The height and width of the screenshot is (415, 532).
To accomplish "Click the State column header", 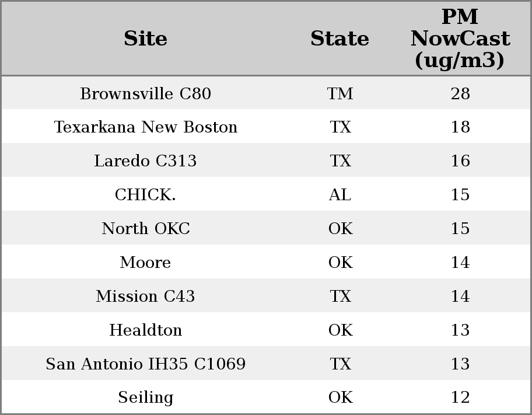I will [339, 39].
